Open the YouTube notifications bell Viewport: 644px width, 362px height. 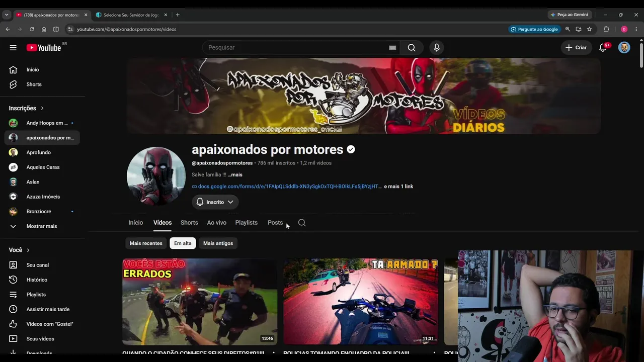click(x=603, y=48)
